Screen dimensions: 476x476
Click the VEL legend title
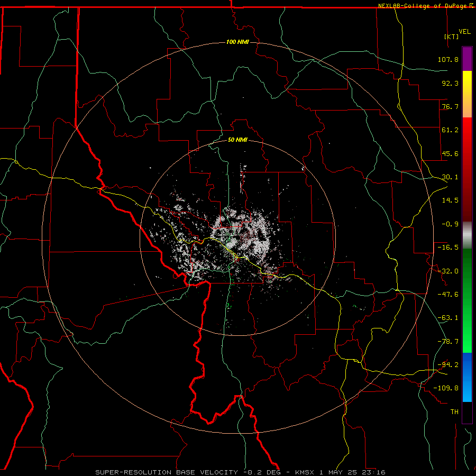pyautogui.click(x=464, y=32)
